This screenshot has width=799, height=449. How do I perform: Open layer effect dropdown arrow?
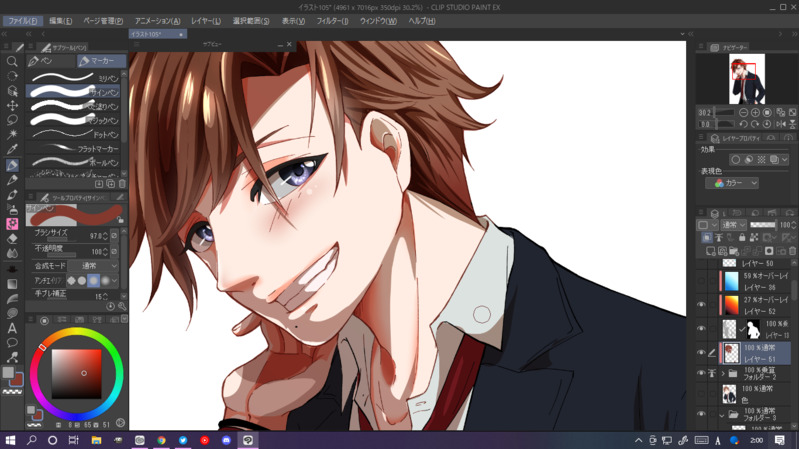click(x=785, y=160)
